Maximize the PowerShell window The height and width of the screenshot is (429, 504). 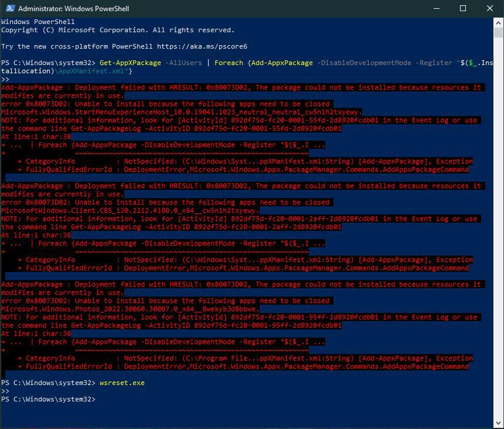[463, 8]
